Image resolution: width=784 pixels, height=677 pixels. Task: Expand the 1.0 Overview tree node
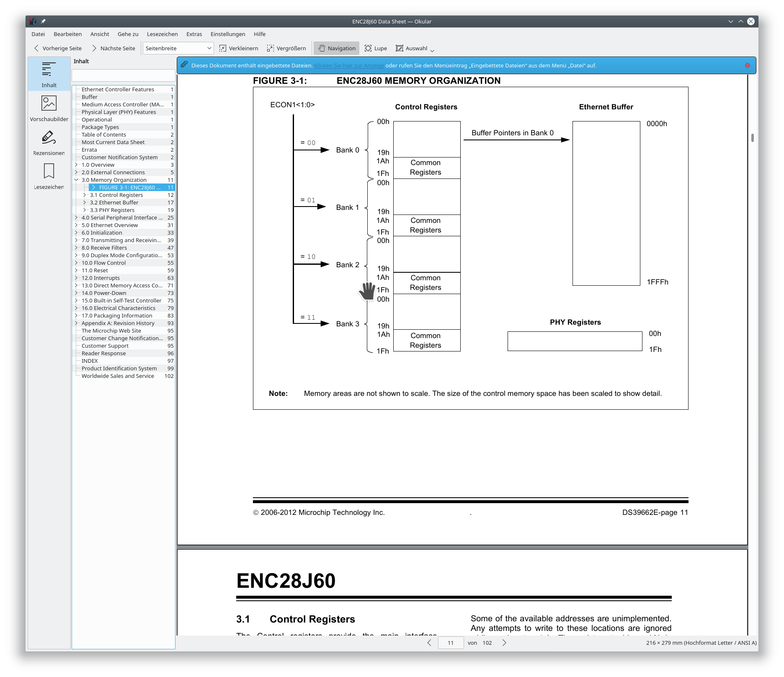tap(76, 165)
